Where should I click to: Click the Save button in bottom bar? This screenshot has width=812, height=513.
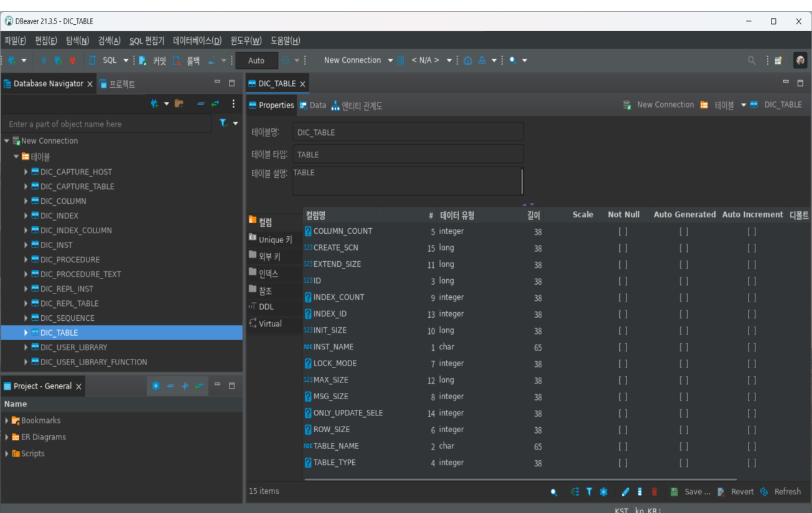pyautogui.click(x=691, y=492)
